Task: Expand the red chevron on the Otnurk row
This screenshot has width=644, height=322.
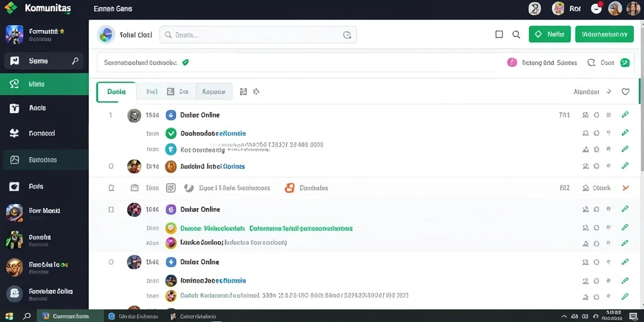Action: tap(626, 188)
